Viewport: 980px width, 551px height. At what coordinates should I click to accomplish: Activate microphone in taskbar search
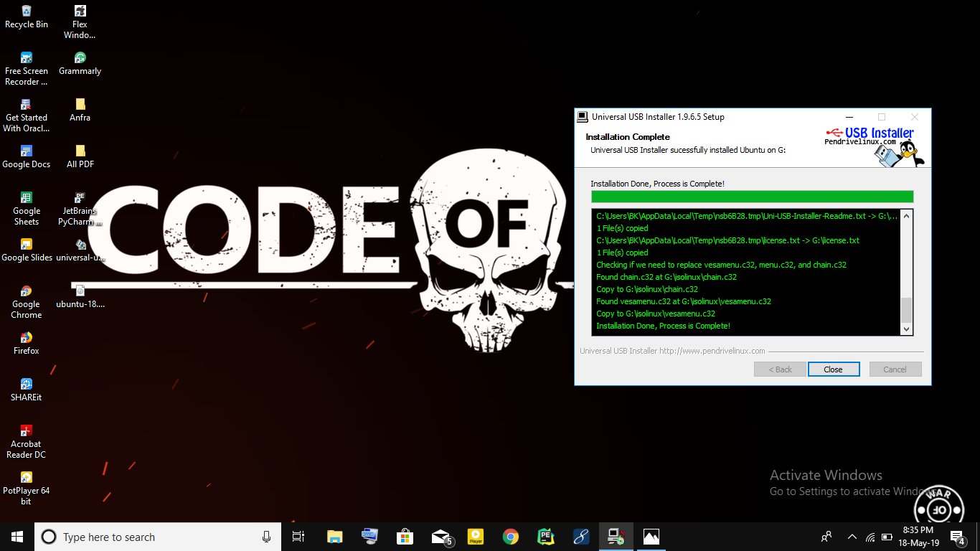pyautogui.click(x=266, y=537)
